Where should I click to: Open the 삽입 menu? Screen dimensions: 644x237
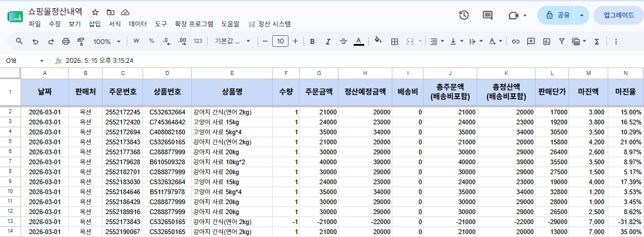pos(95,24)
